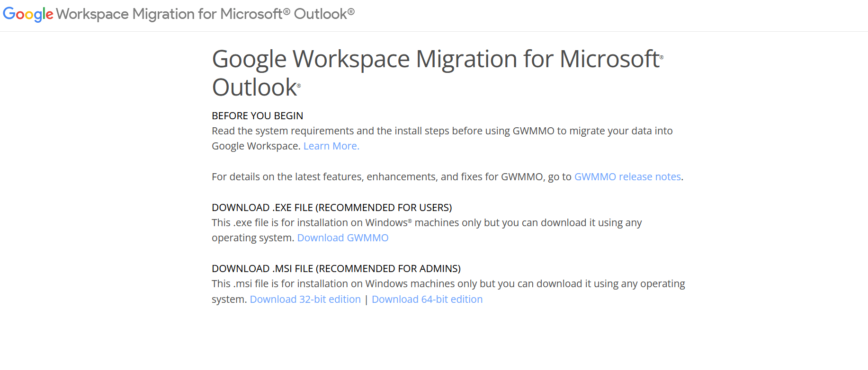
Task: Click the pipe separator between edition links
Action: (366, 300)
